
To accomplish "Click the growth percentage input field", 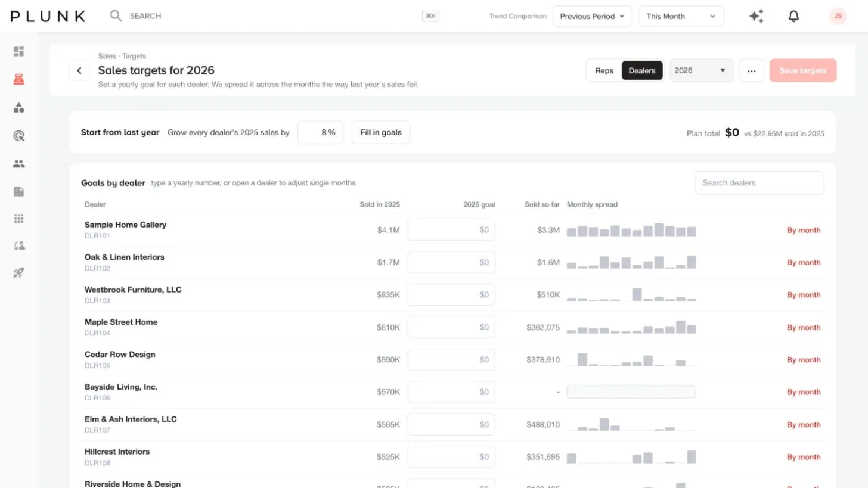I will (320, 132).
